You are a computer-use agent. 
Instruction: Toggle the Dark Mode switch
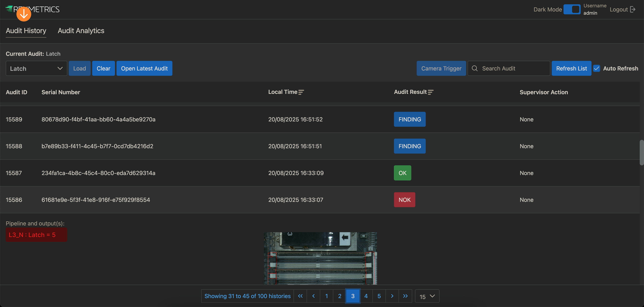[572, 10]
